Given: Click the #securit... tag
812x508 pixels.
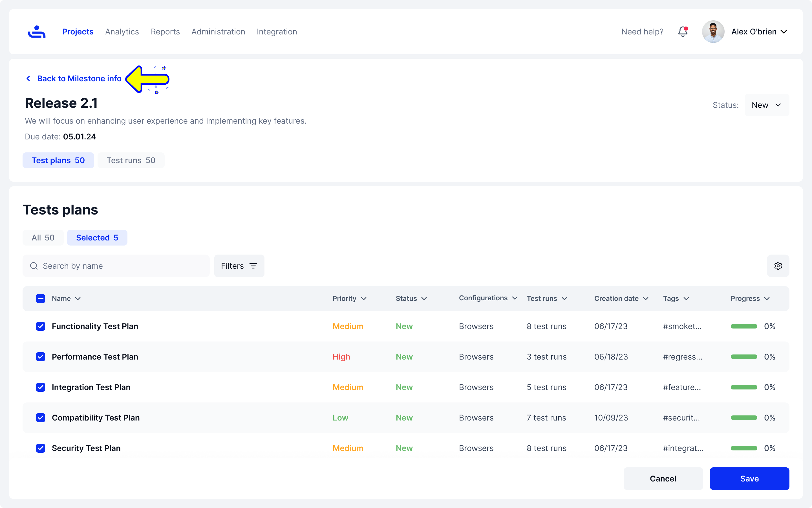Looking at the screenshot, I should tap(681, 418).
